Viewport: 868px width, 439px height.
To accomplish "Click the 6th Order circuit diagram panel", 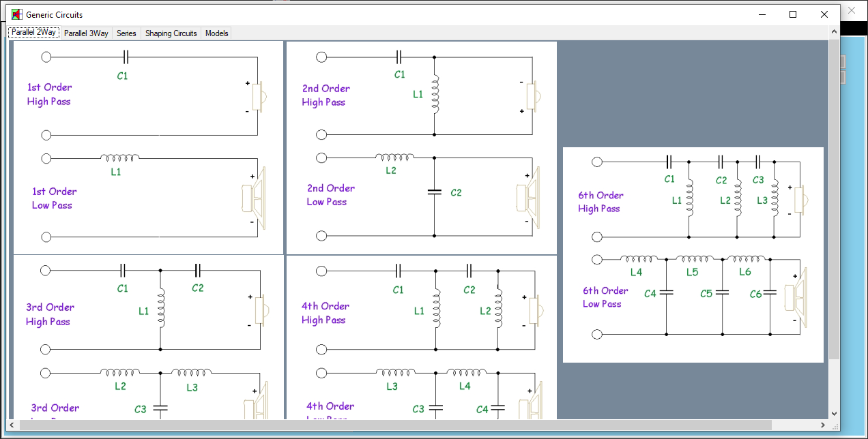I will coord(693,254).
